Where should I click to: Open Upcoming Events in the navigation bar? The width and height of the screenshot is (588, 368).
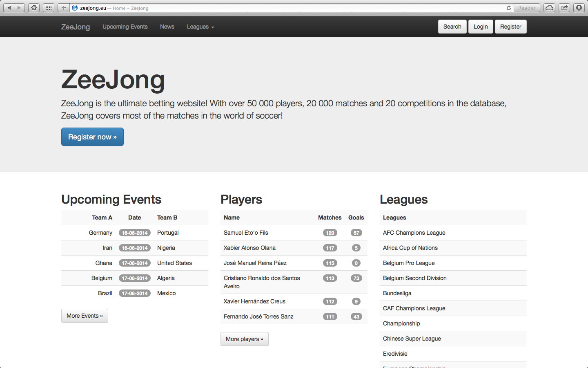click(x=125, y=27)
